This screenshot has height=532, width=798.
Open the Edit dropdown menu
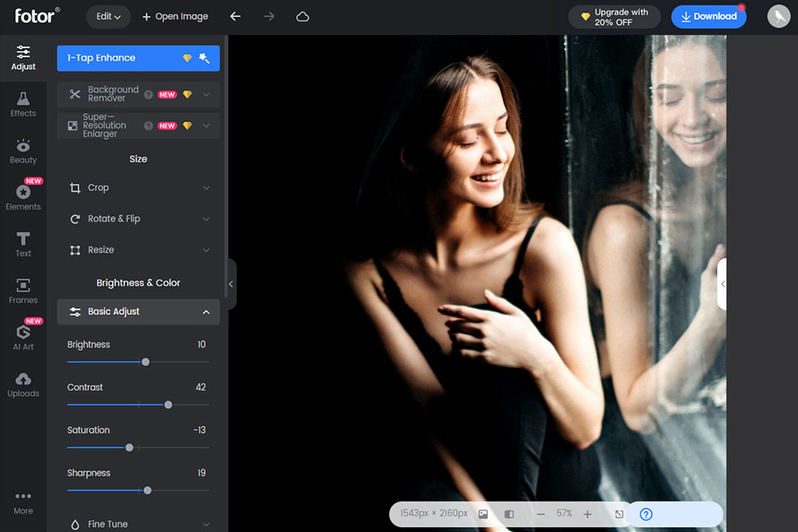tap(108, 17)
